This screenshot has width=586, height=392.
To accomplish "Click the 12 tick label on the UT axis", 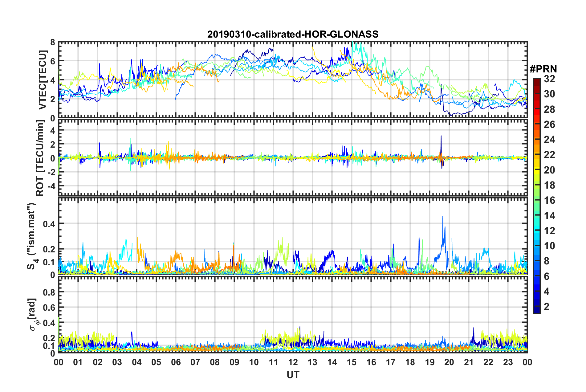I will [293, 362].
